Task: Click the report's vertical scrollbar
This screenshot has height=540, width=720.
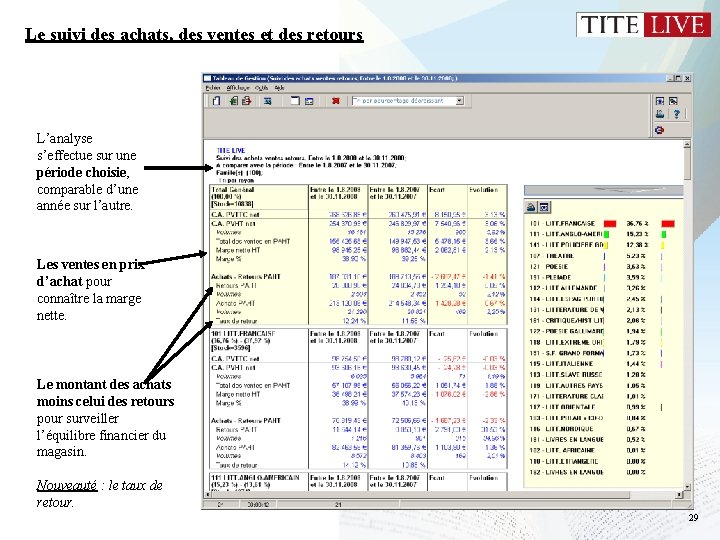Action: (687, 315)
